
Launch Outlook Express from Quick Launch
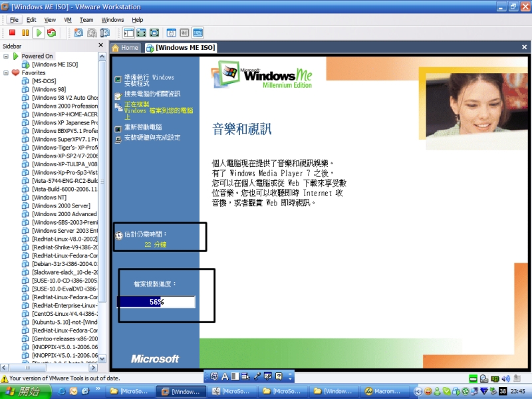click(73, 391)
